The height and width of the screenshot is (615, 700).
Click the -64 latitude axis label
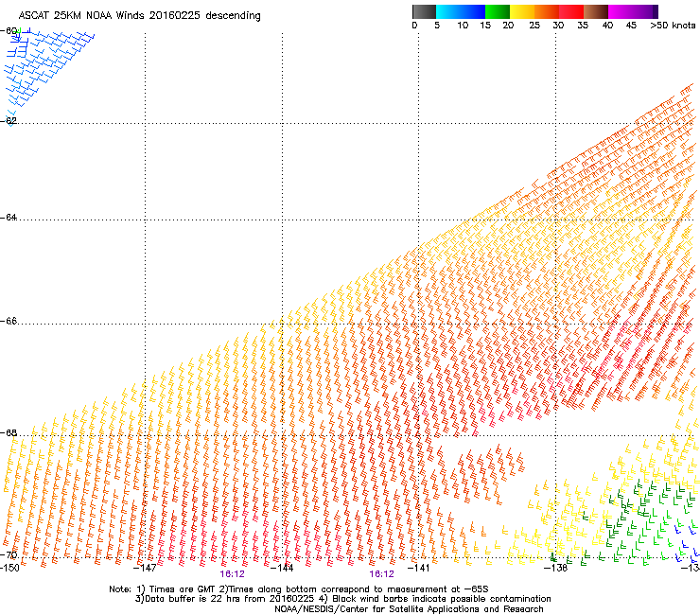pyautogui.click(x=9, y=217)
